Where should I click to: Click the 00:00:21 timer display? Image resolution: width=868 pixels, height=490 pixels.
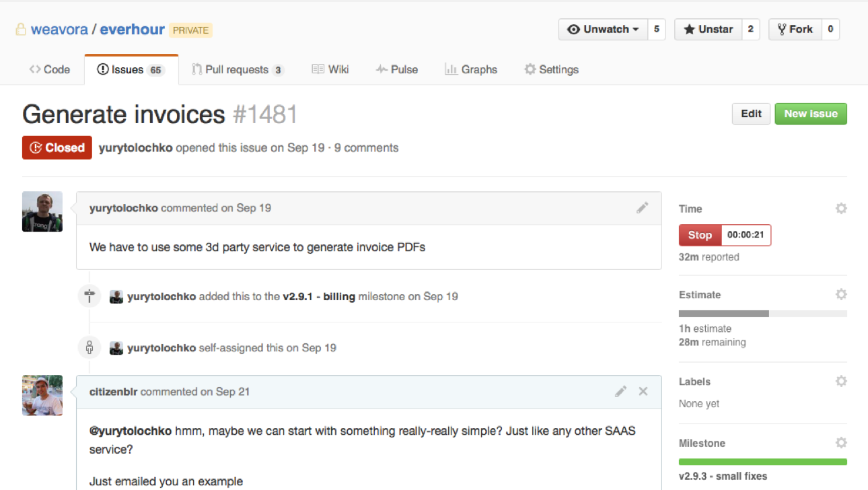(x=746, y=236)
